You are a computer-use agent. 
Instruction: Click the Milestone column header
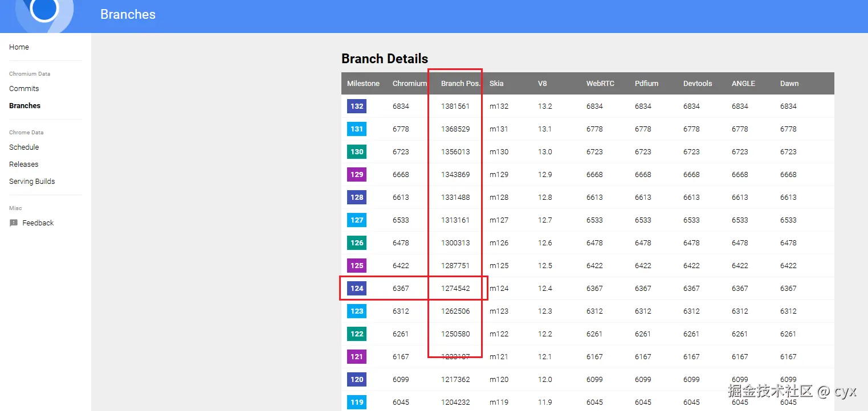(x=363, y=83)
